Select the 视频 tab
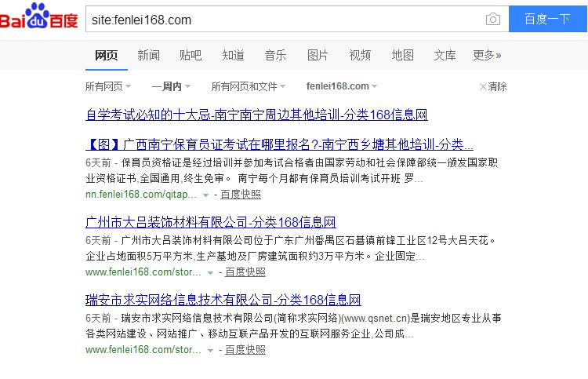 [360, 56]
